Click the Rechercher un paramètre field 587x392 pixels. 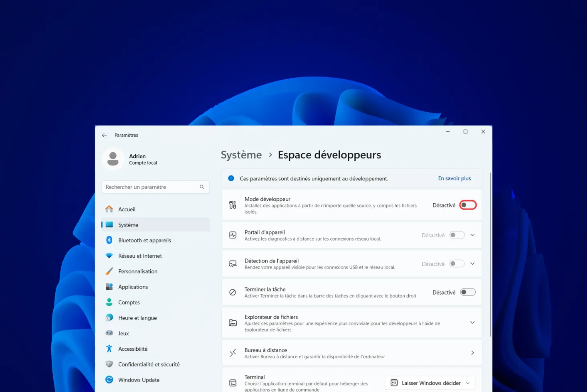pos(155,187)
